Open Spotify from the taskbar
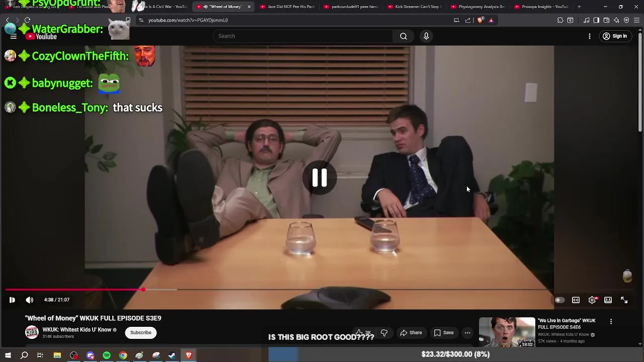The height and width of the screenshot is (362, 644). (107, 355)
